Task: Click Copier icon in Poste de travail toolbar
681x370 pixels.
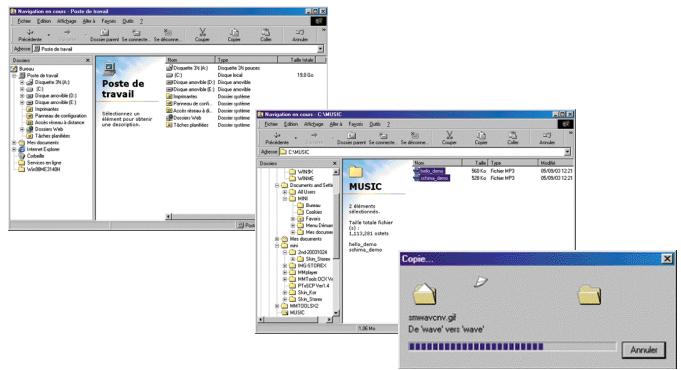Action: click(234, 32)
